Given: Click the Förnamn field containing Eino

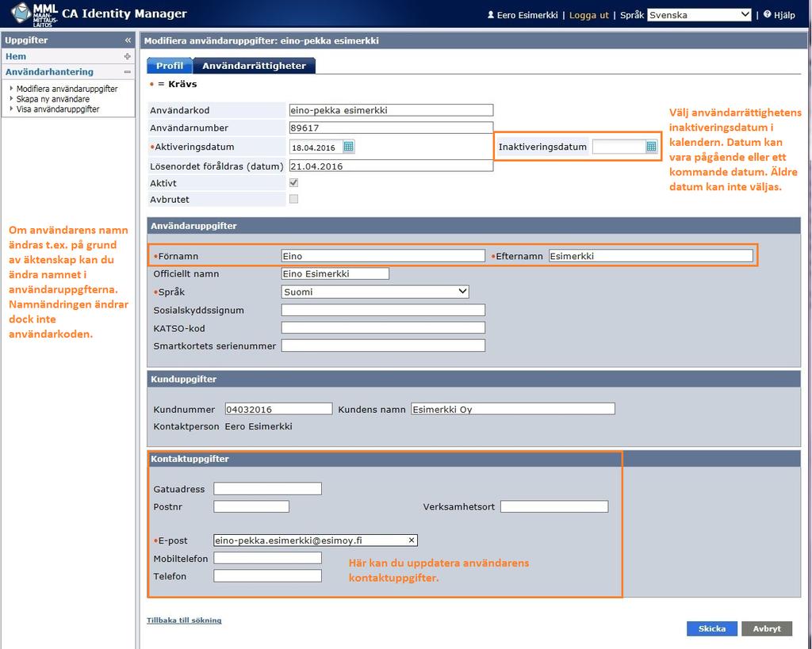Looking at the screenshot, I should (383, 256).
